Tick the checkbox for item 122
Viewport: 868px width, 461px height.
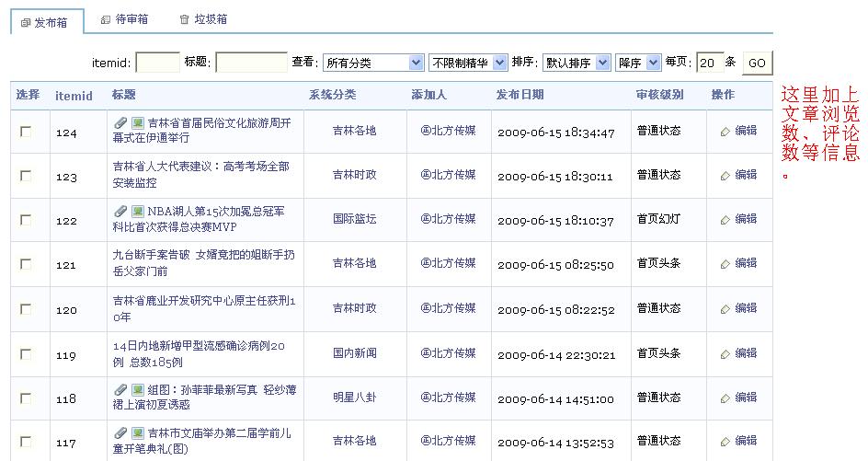(x=26, y=220)
